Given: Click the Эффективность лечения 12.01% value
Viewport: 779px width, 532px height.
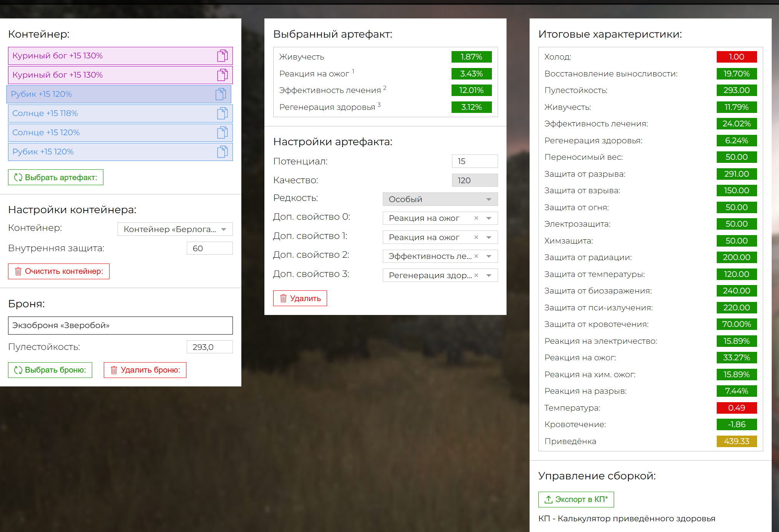Looking at the screenshot, I should coord(472,90).
